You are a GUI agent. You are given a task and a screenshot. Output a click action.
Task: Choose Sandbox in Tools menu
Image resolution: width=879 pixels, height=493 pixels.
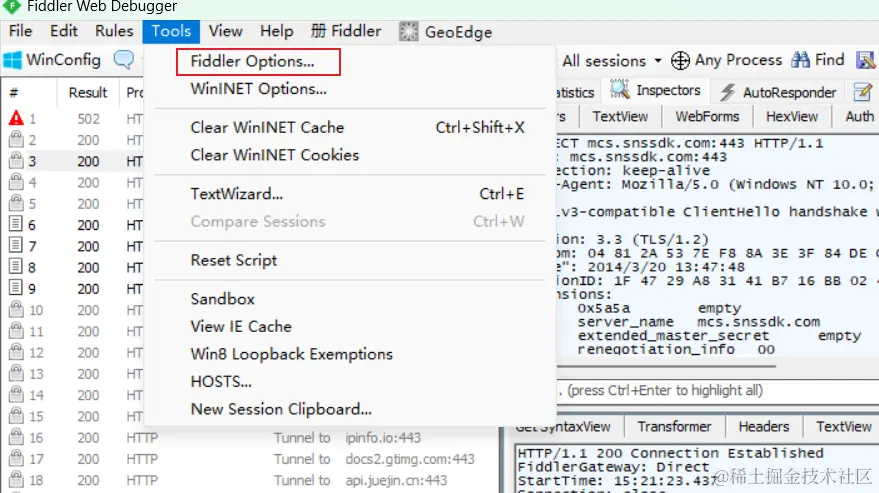(223, 299)
